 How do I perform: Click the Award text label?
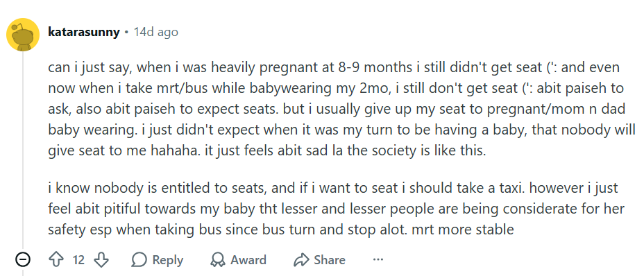point(248,260)
